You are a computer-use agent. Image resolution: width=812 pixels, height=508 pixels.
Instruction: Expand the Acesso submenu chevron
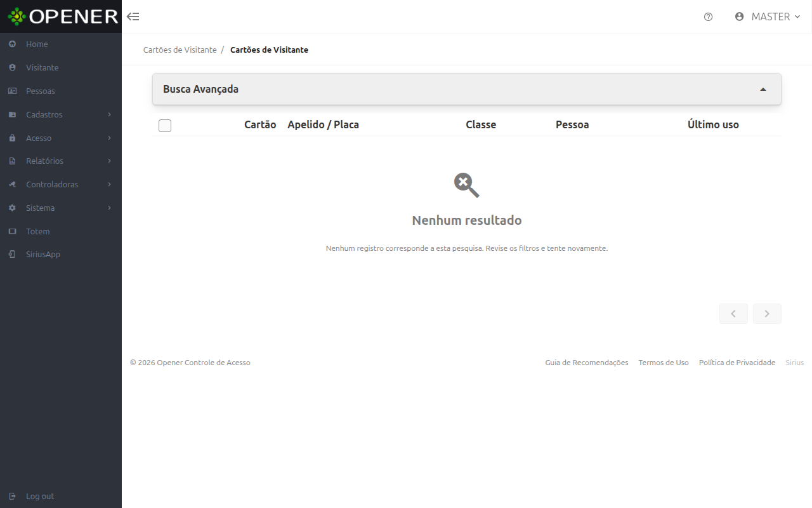pyautogui.click(x=110, y=138)
